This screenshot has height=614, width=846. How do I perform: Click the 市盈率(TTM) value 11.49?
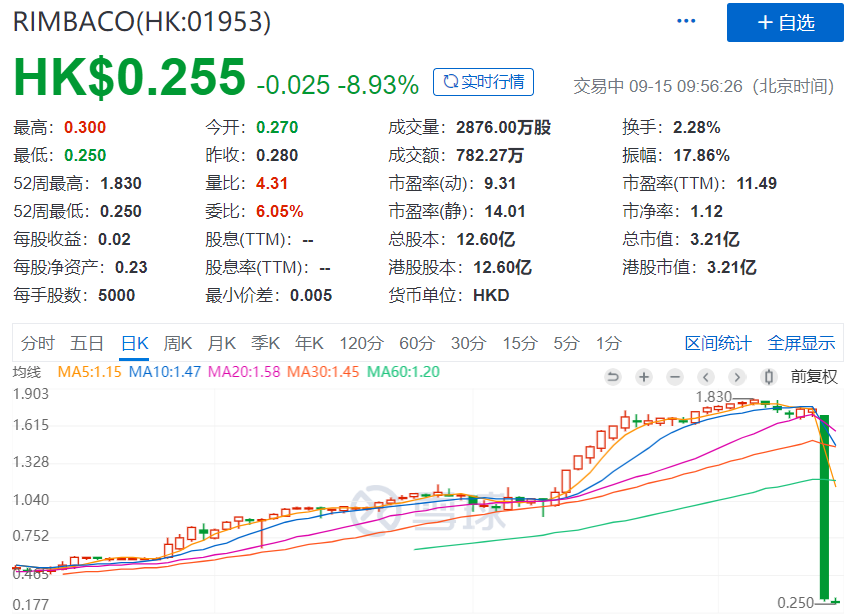pos(756,183)
